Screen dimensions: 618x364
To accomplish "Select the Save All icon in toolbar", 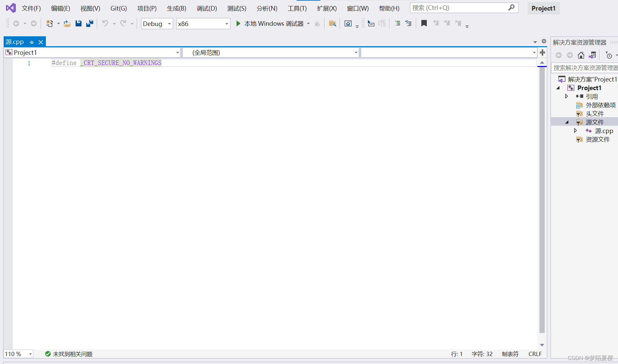I will (x=89, y=23).
